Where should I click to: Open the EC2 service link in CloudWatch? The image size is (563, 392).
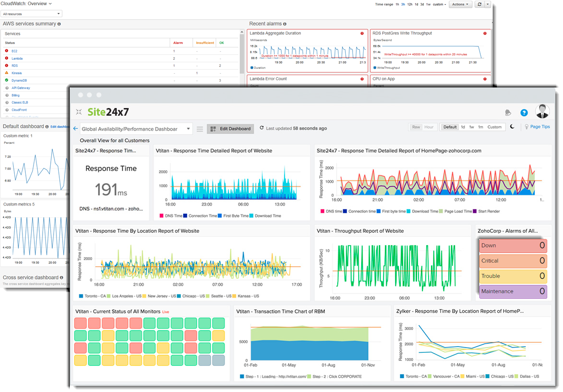point(14,51)
